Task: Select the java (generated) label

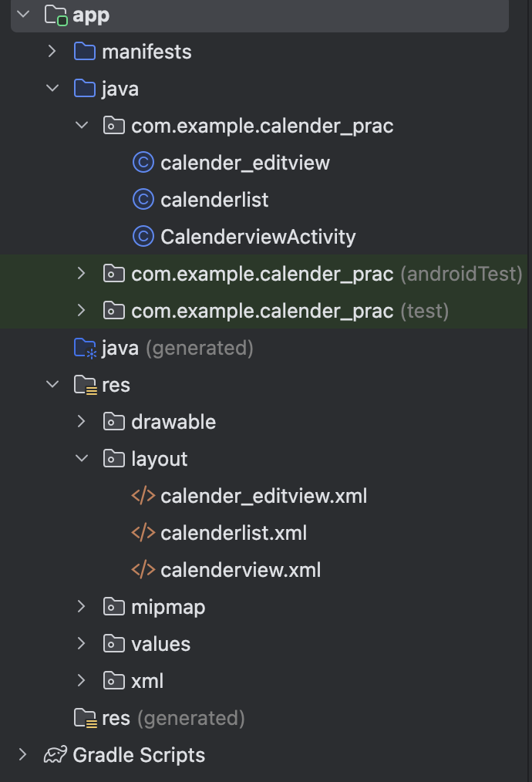Action: (x=177, y=348)
